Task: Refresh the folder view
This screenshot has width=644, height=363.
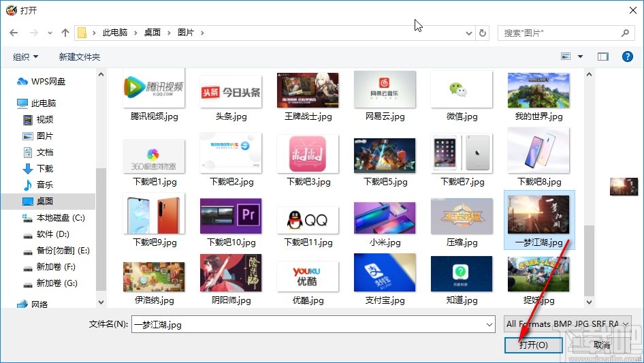Action: tap(483, 33)
